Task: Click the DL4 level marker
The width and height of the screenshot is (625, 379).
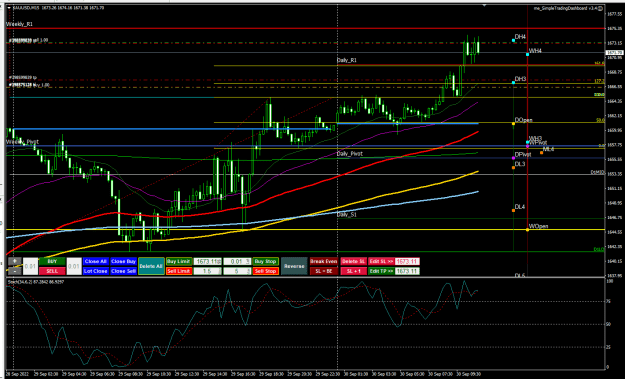Action: click(513, 210)
